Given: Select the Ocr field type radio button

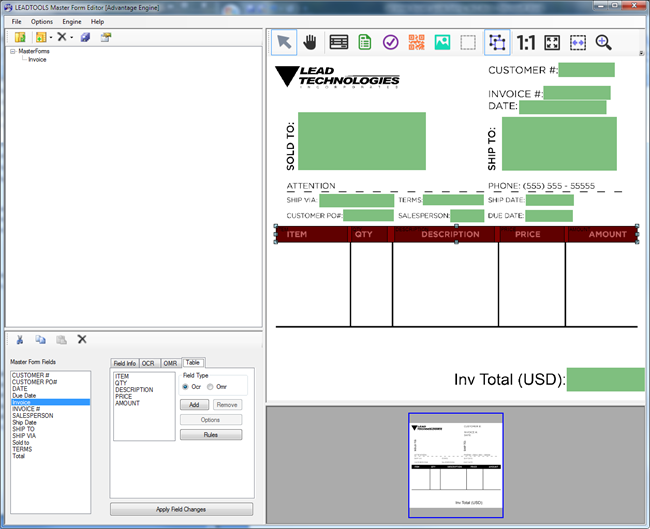Looking at the screenshot, I should point(186,386).
